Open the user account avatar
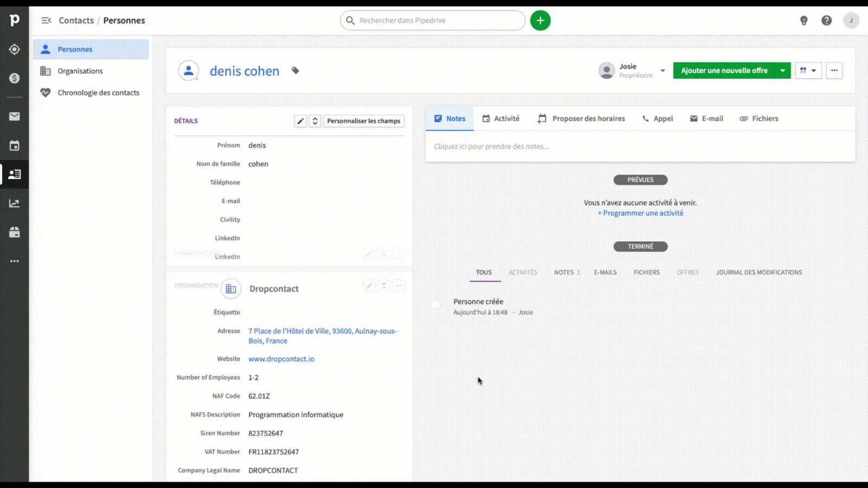The width and height of the screenshot is (868, 488). (x=851, y=21)
